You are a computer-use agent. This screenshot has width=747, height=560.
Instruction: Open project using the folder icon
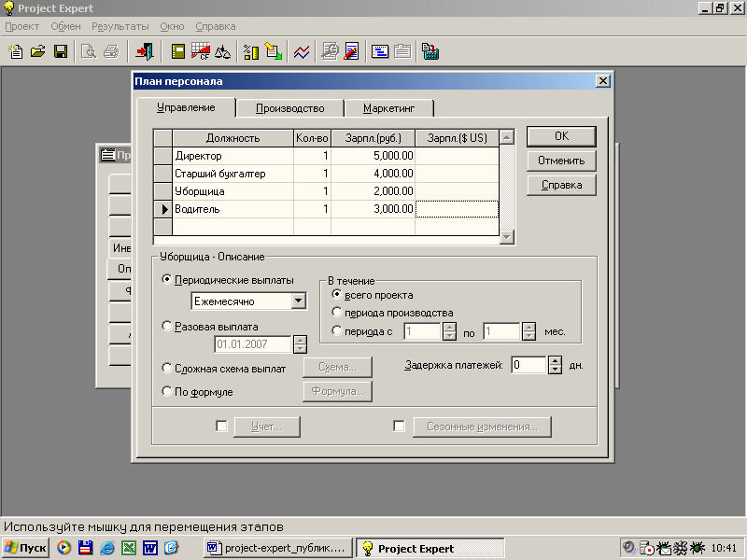37,51
